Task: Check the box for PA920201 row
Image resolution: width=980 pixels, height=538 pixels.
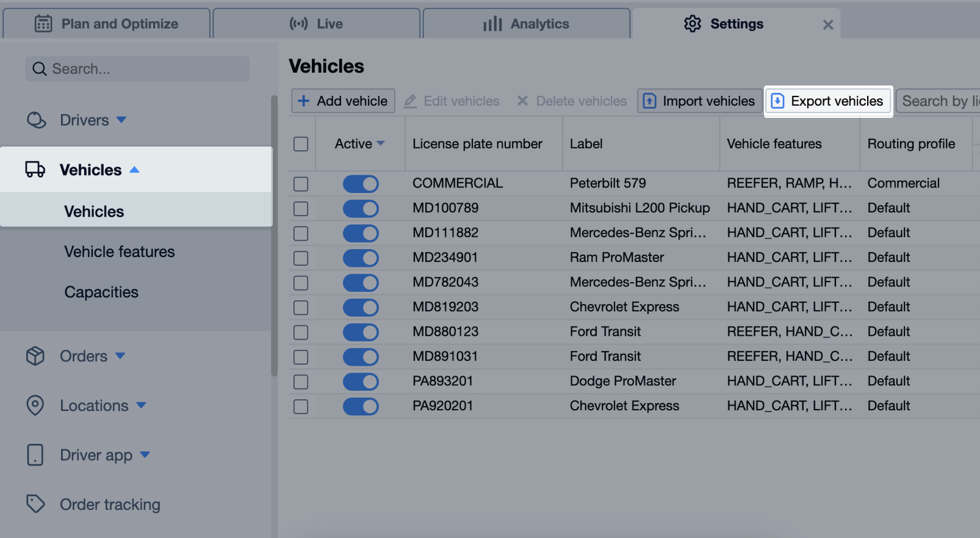Action: click(301, 407)
